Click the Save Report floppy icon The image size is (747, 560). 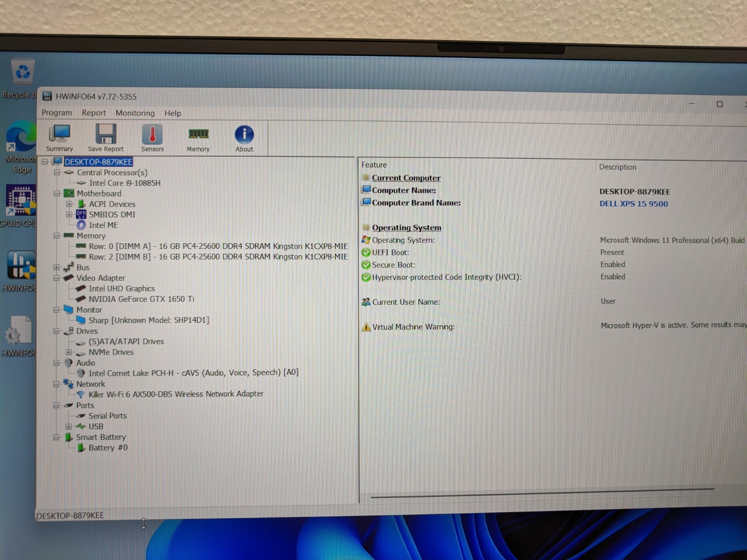(x=106, y=138)
